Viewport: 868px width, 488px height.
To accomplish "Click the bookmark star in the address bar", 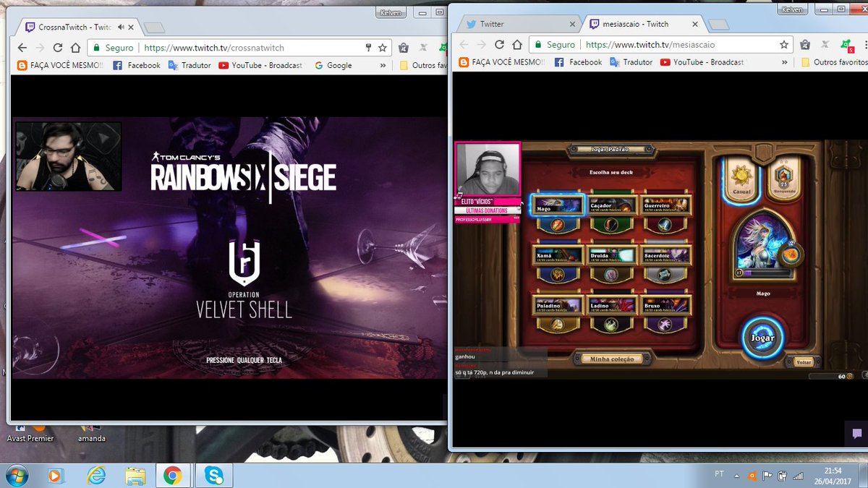I will (x=784, y=44).
